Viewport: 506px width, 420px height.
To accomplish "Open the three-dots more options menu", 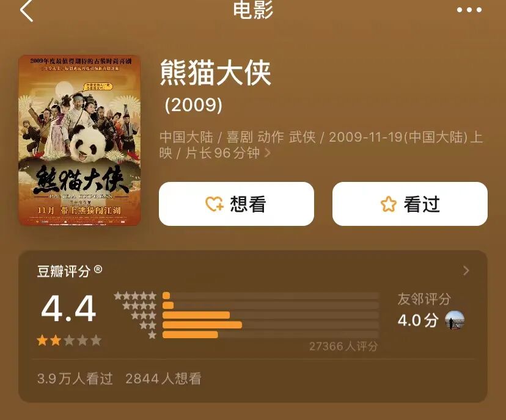I will pos(469,10).
